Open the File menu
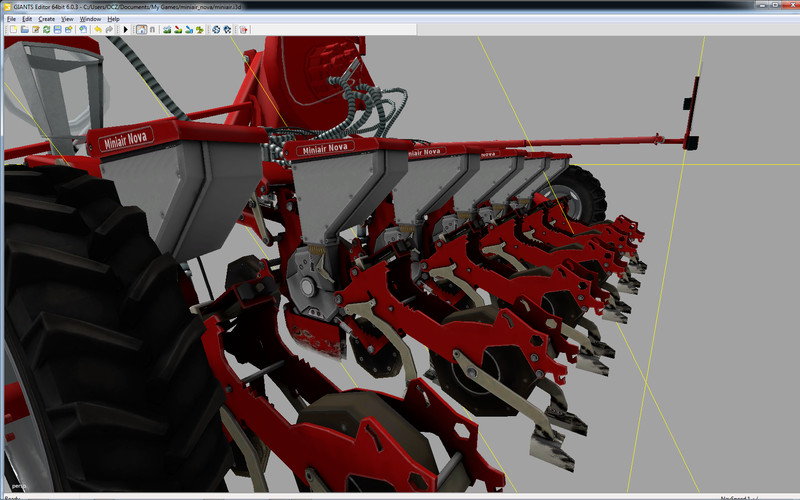This screenshot has width=800, height=500. click(x=11, y=19)
